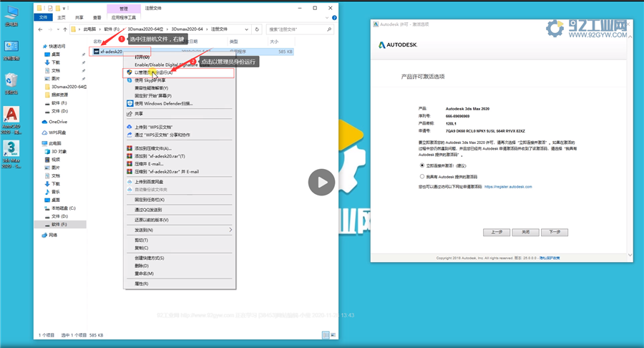
Task: Open privacy policy link in Autodesk footer
Action: tap(549, 258)
